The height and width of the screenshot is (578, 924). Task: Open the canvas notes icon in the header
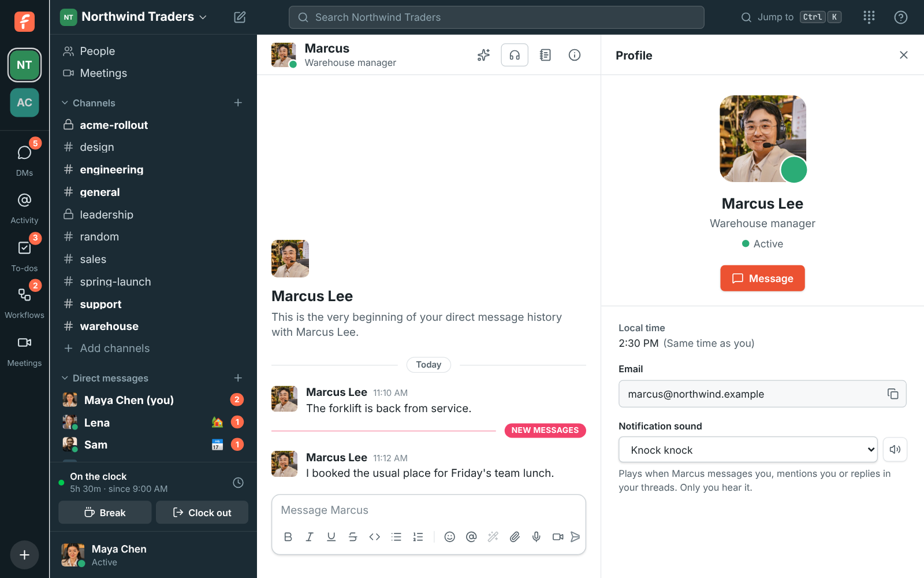coord(545,55)
